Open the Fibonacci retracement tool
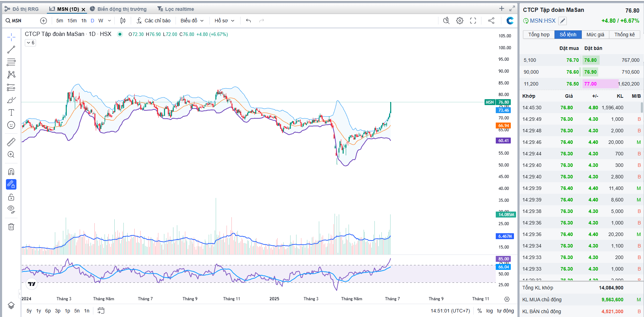Viewport: 644px width, 317px height. (x=11, y=62)
